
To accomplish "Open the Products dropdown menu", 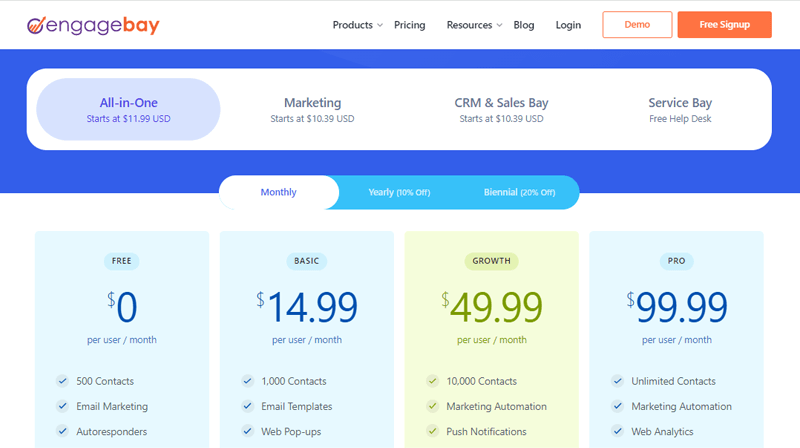I will click(x=358, y=25).
